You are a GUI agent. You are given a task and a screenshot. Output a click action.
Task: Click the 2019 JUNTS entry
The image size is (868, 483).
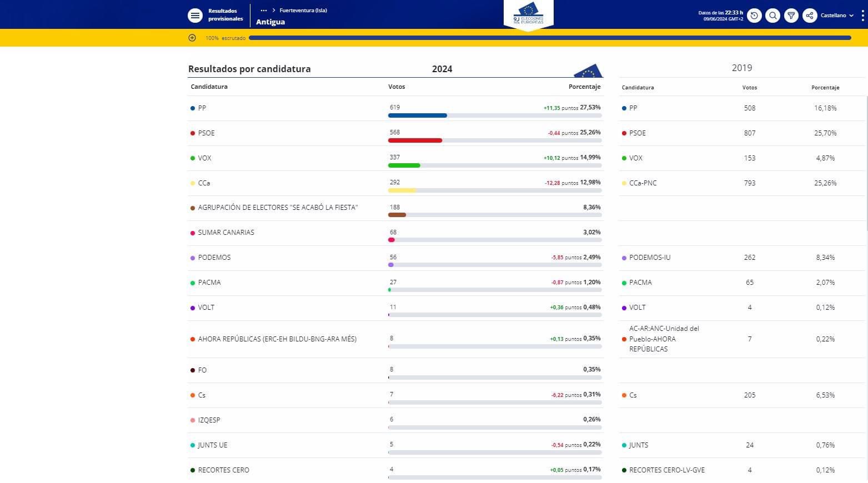639,445
